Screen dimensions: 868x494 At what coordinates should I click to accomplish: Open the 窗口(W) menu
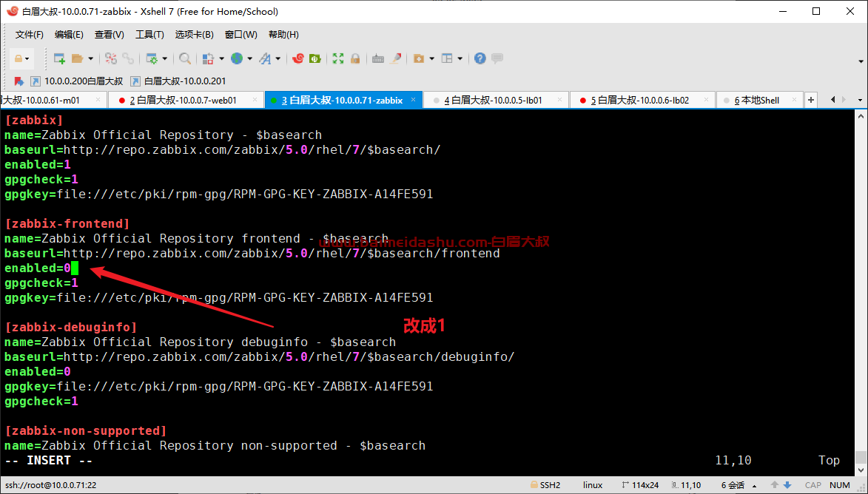coord(240,34)
